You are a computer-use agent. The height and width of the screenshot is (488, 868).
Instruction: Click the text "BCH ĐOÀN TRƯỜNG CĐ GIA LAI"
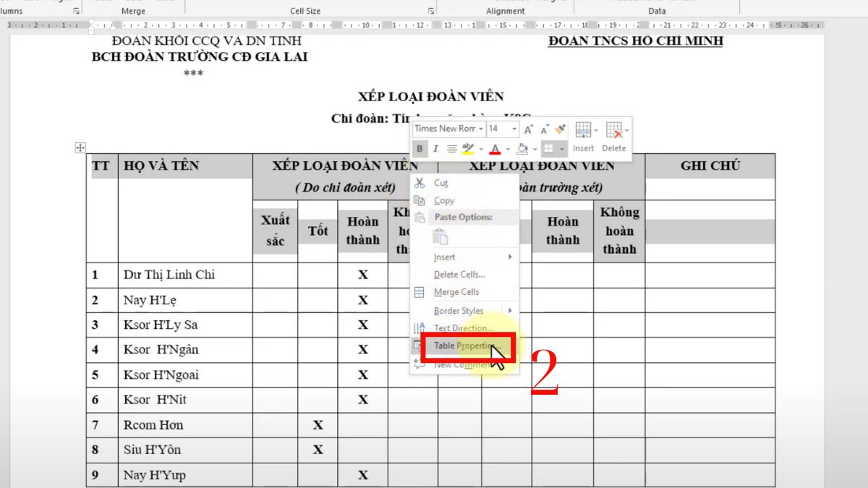(x=200, y=56)
